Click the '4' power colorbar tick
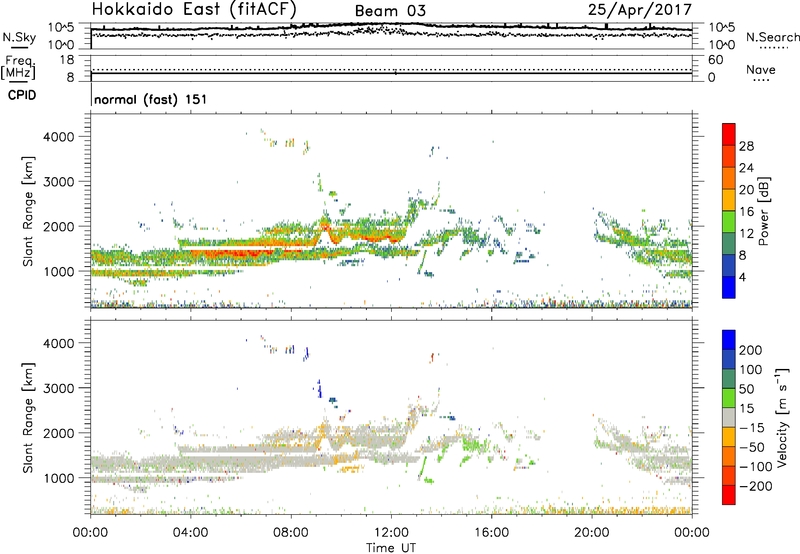Screen dimensions: 800x554 coord(742,277)
